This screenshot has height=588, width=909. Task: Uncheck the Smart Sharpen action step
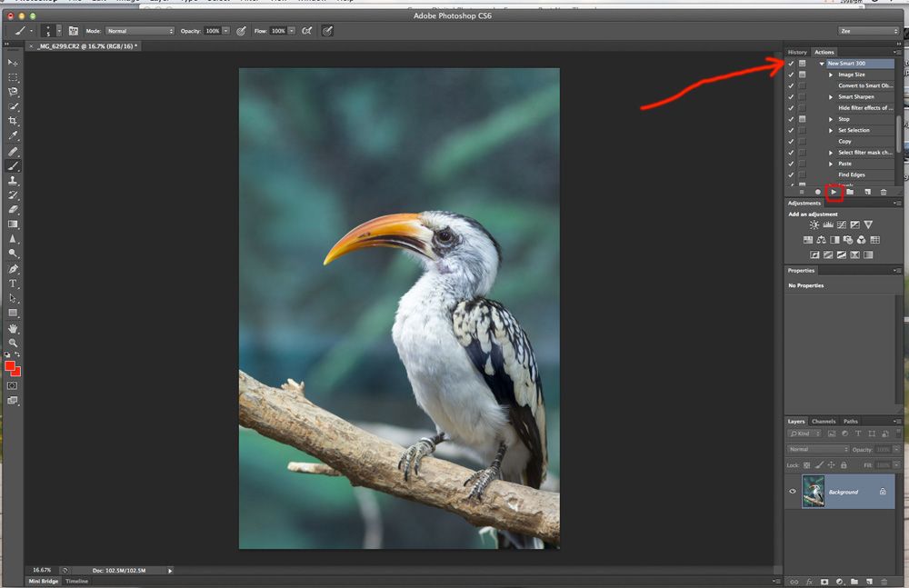click(x=791, y=96)
